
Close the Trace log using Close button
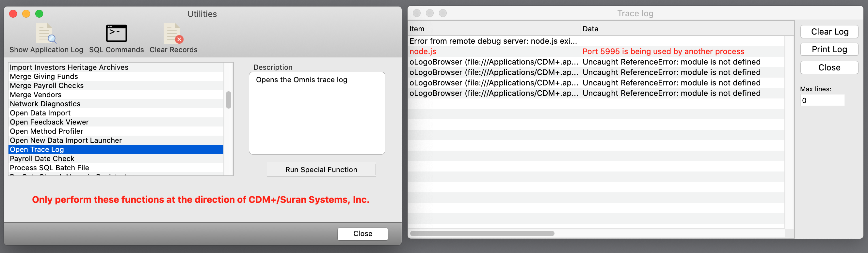coord(829,67)
